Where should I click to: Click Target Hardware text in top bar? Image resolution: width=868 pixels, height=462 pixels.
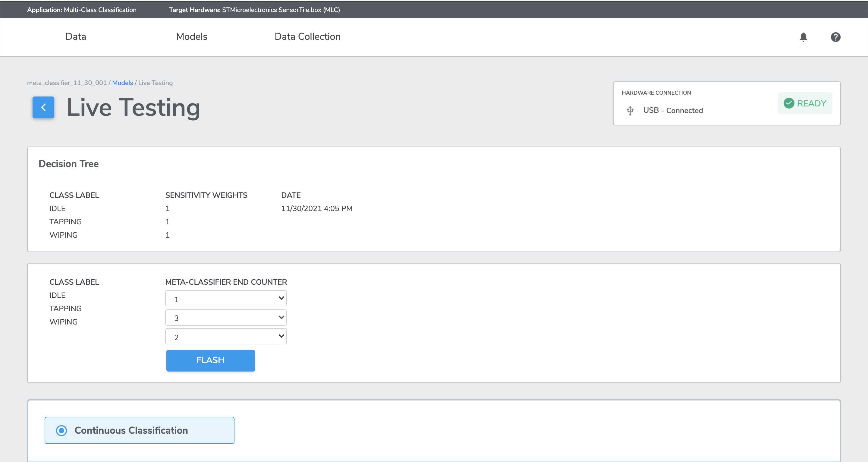[254, 10]
